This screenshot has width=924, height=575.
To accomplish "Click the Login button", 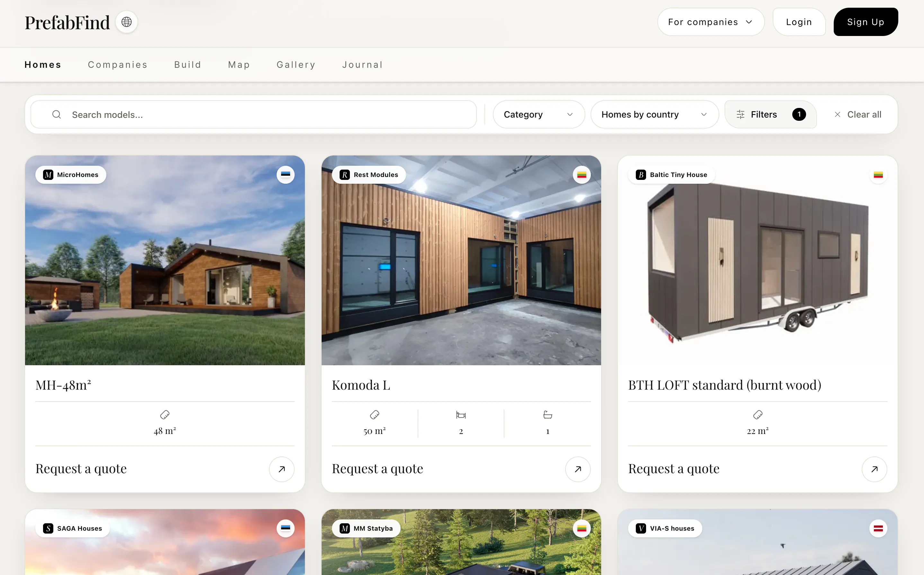I will pyautogui.click(x=799, y=22).
